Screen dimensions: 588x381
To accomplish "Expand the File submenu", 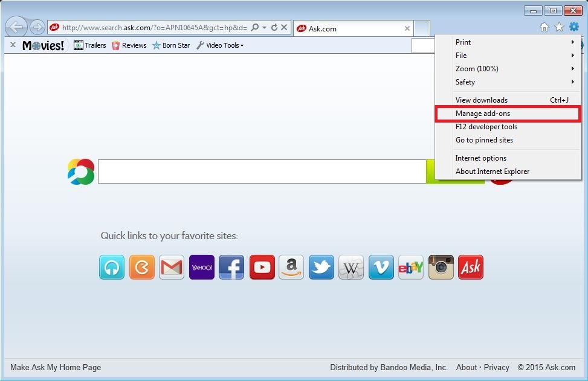I will click(x=508, y=56).
